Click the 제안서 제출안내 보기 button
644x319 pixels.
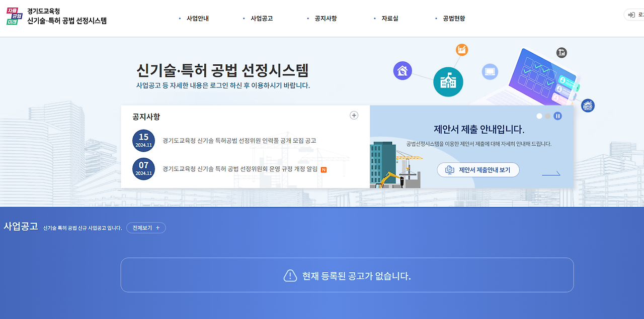[477, 170]
